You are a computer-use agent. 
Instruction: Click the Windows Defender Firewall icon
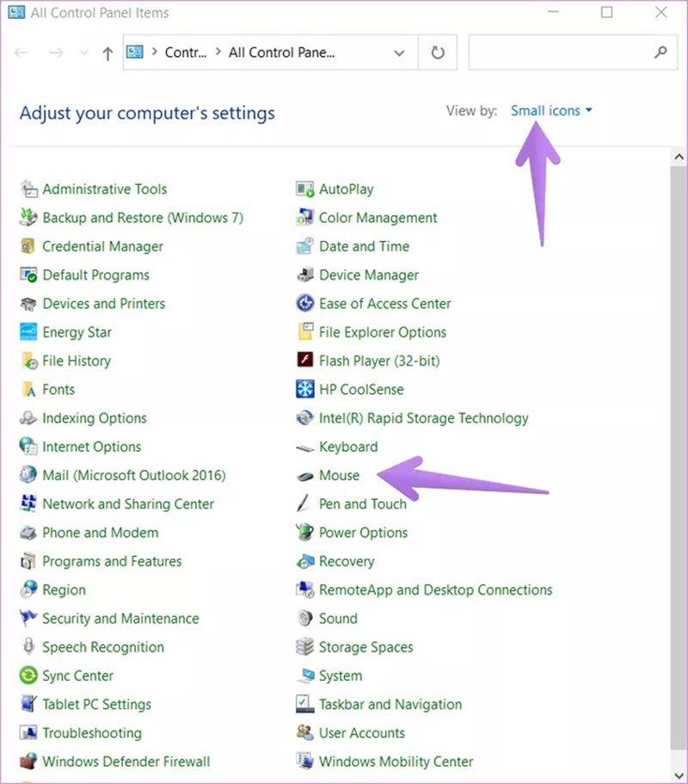tap(28, 762)
